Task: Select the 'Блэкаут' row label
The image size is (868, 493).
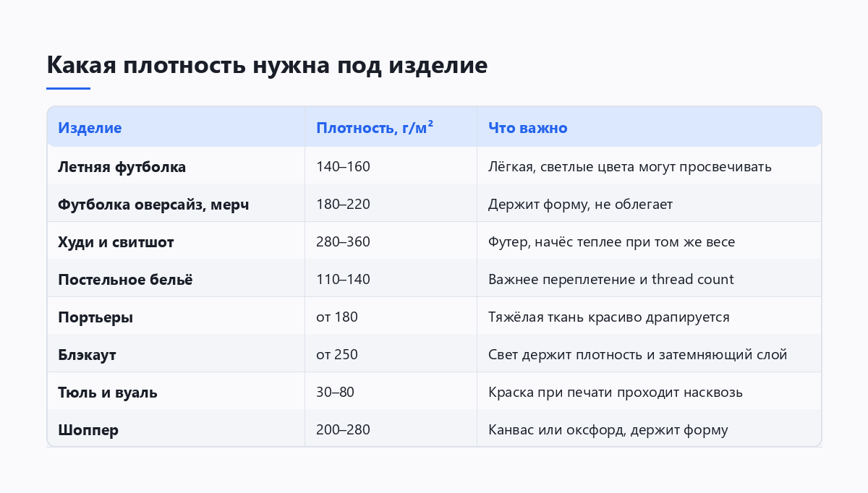Action: pyautogui.click(x=87, y=355)
